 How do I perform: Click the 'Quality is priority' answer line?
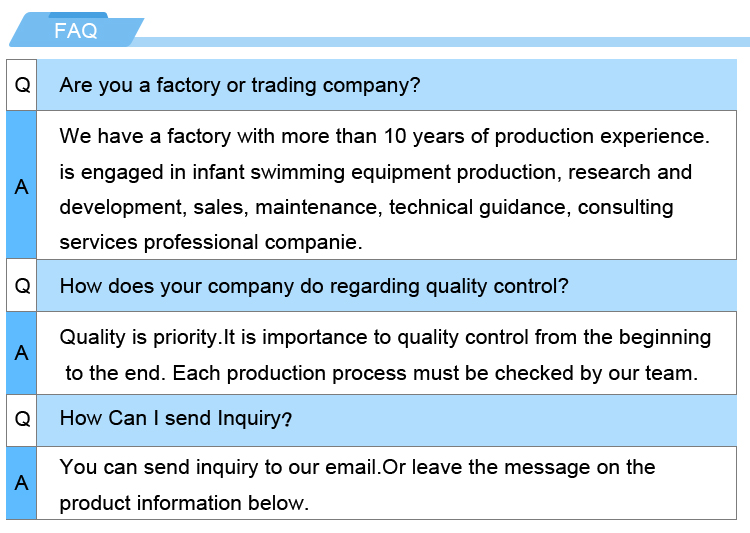click(x=385, y=337)
